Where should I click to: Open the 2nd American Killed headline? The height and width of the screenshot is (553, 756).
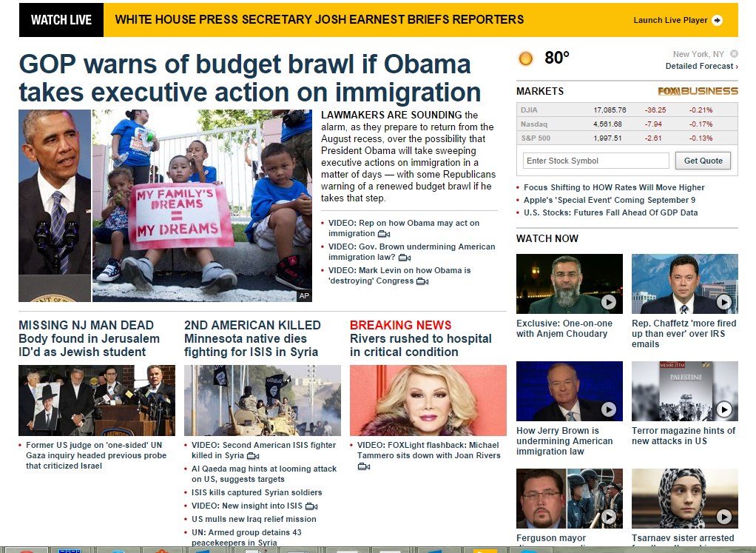pyautogui.click(x=252, y=339)
